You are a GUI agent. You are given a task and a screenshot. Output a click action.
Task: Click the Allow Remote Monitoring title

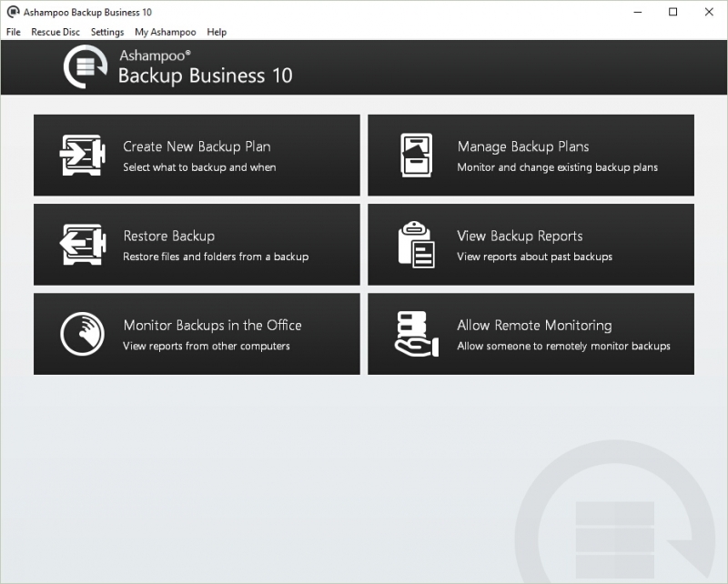tap(534, 325)
